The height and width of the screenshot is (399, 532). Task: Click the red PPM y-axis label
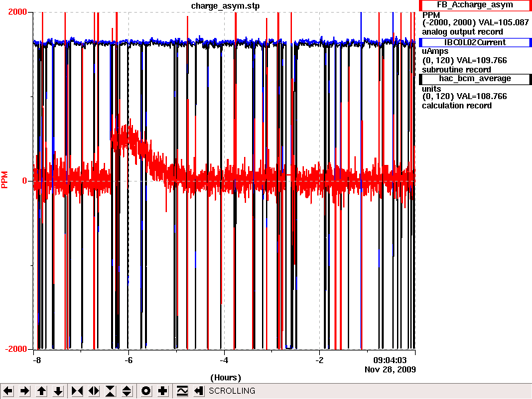5,180
